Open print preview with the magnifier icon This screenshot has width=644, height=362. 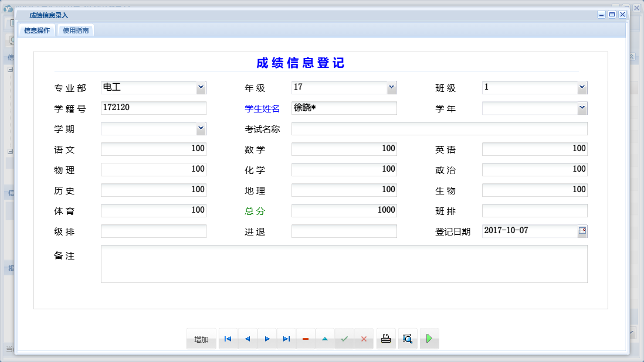click(407, 338)
